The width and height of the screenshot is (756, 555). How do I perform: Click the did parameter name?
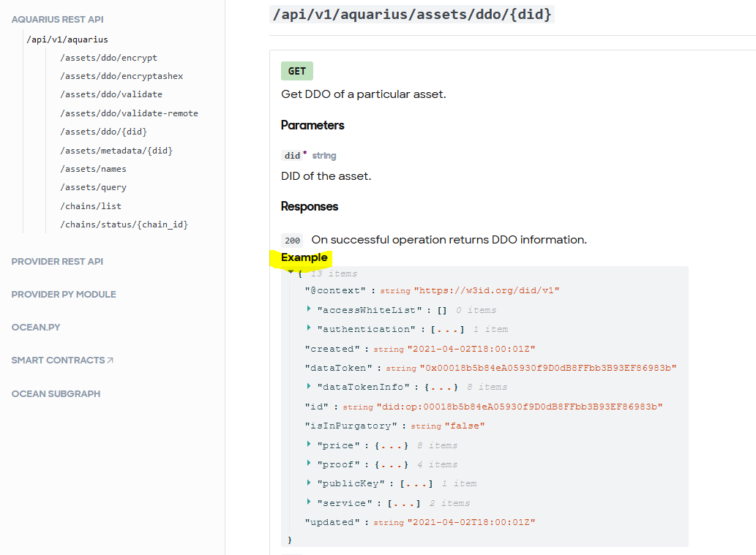292,156
